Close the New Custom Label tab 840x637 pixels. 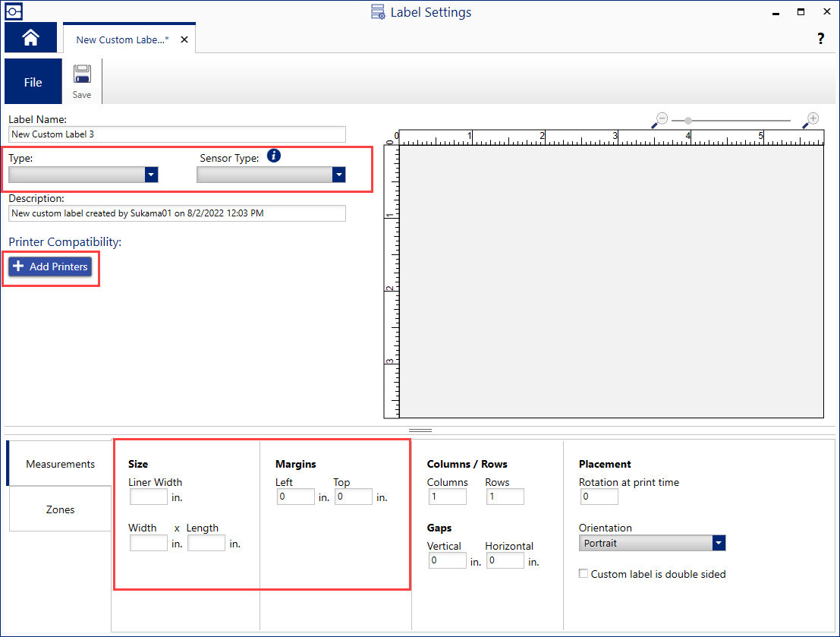184,39
